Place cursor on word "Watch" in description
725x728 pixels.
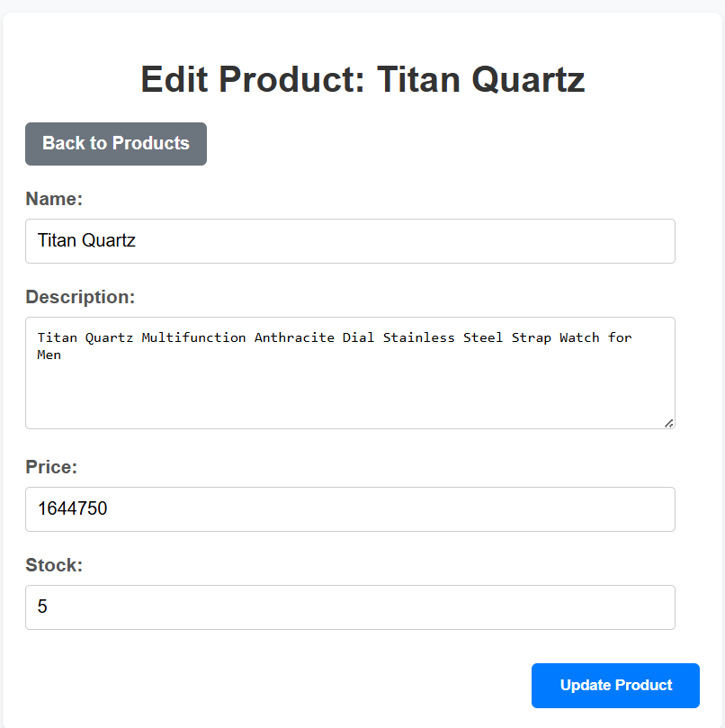tap(579, 337)
